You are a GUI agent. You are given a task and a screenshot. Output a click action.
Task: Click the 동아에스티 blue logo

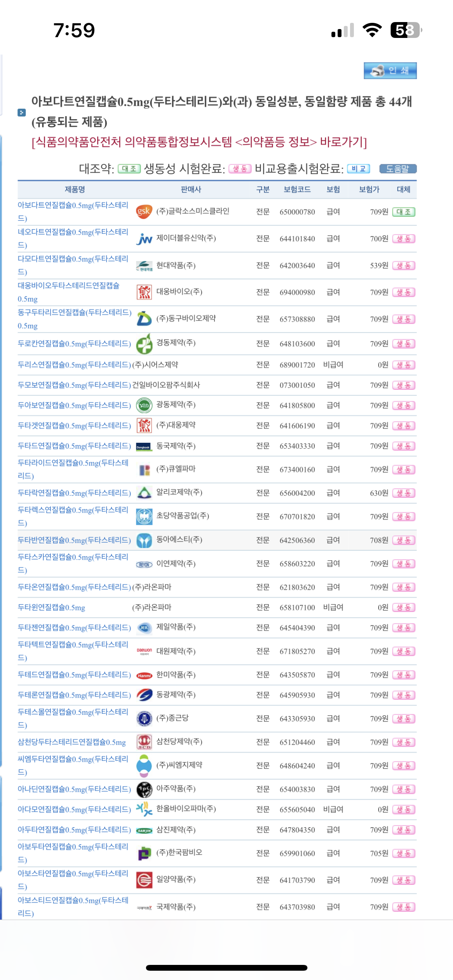pyautogui.click(x=144, y=540)
